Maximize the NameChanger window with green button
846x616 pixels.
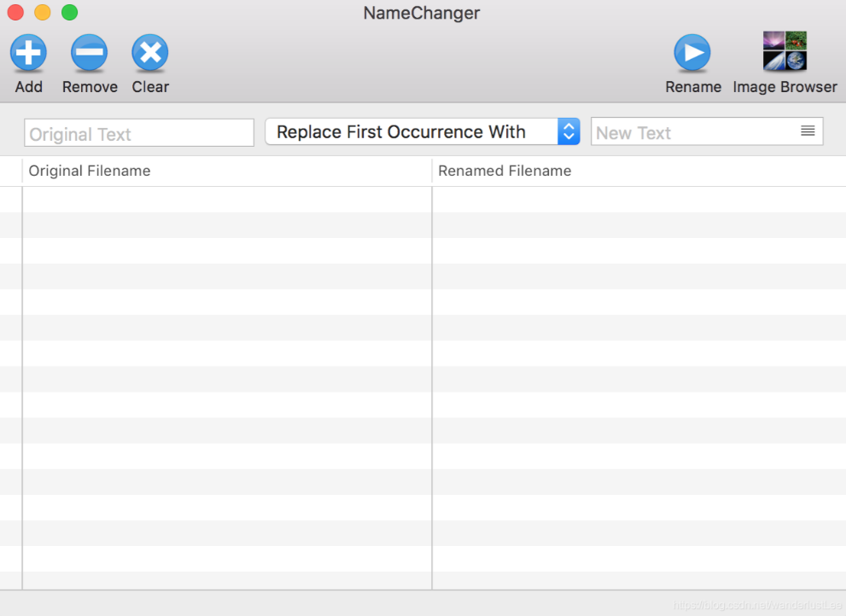pyautogui.click(x=70, y=12)
